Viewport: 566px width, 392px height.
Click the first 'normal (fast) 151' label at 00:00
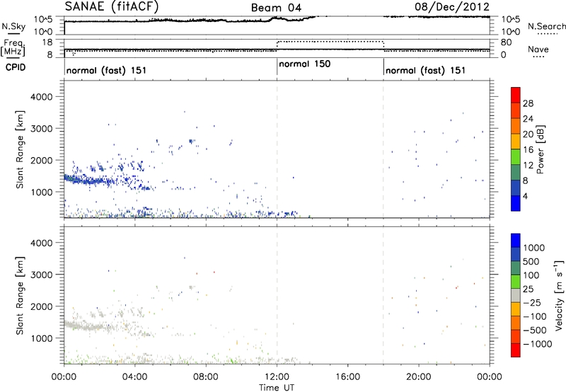tap(107, 70)
